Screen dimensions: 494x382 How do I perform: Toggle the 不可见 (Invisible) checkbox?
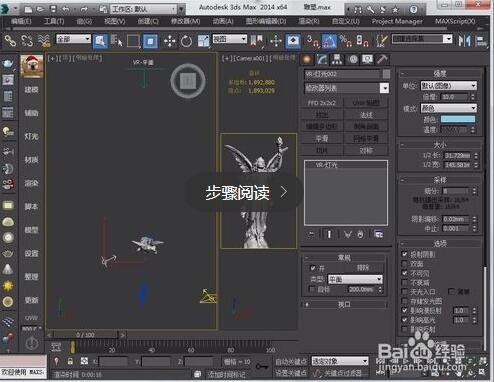tap(405, 273)
